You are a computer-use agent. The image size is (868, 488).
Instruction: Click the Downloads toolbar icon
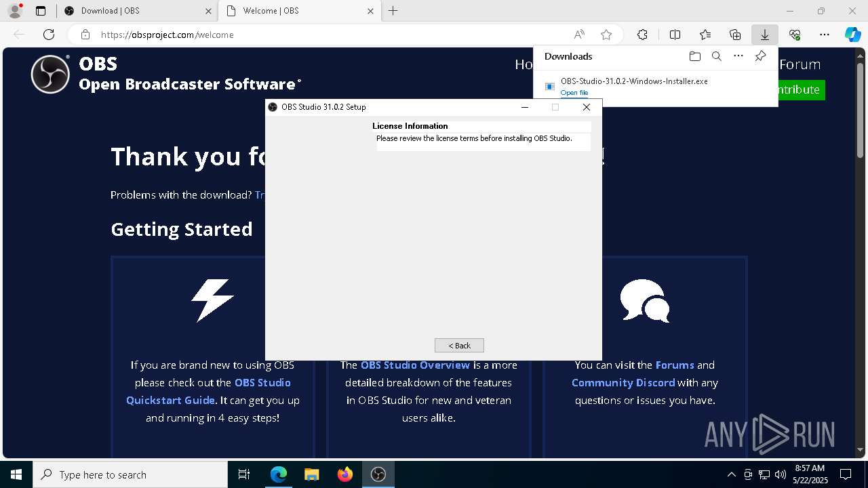click(x=764, y=35)
